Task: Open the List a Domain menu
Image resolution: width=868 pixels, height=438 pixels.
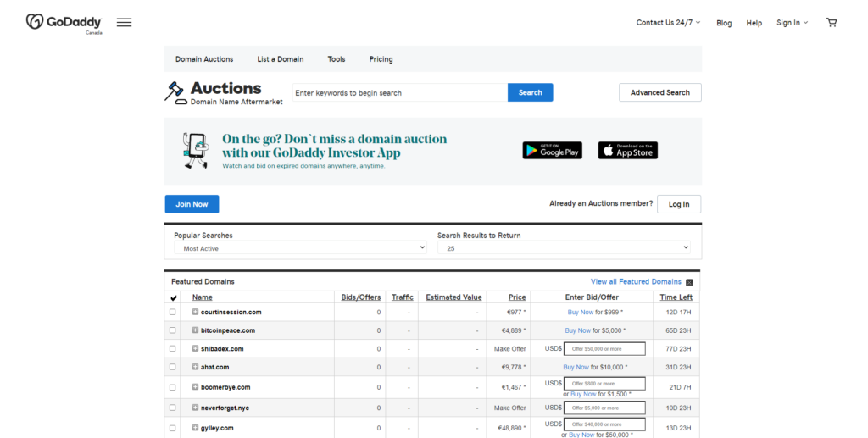Action: pyautogui.click(x=280, y=59)
